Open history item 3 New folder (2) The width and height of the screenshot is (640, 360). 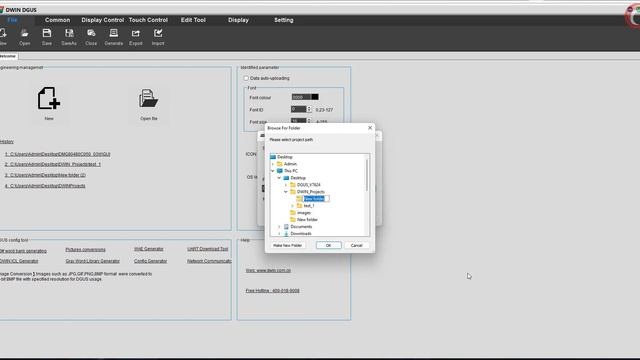(45, 175)
